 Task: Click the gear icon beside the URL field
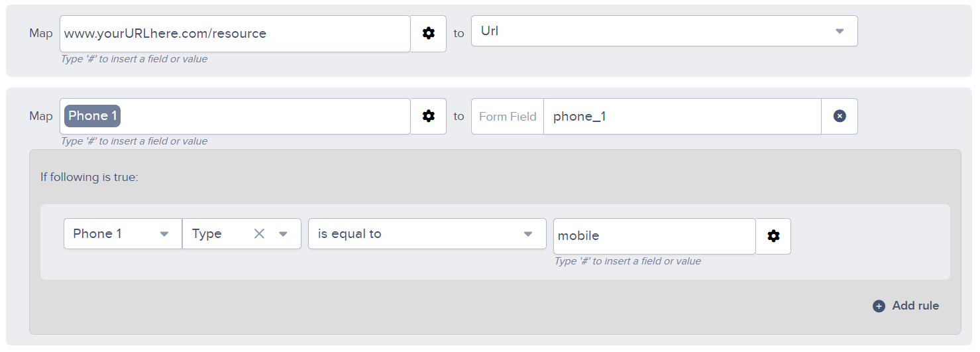pos(429,33)
